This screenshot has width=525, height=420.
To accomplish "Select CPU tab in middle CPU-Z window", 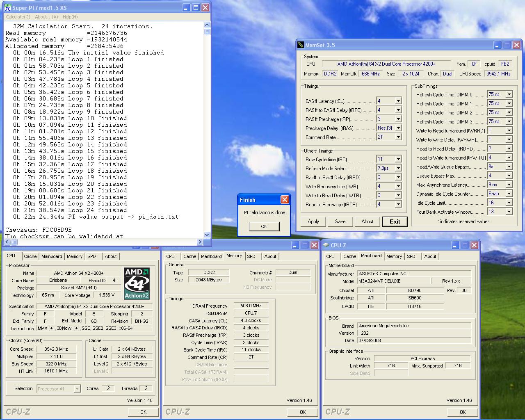I will pos(171,256).
